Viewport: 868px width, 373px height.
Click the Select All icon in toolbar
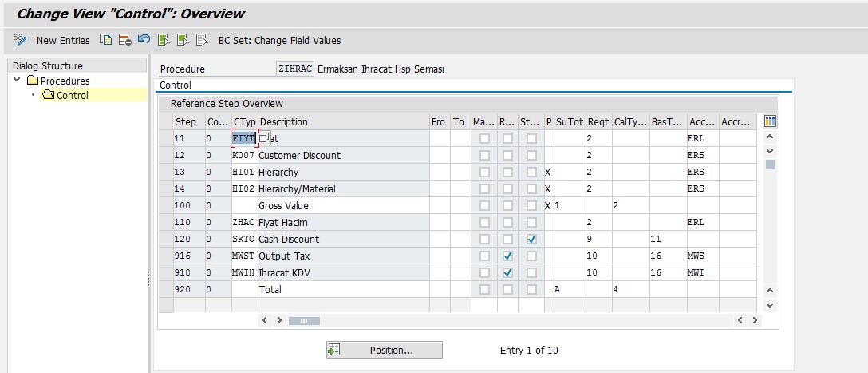(x=164, y=40)
